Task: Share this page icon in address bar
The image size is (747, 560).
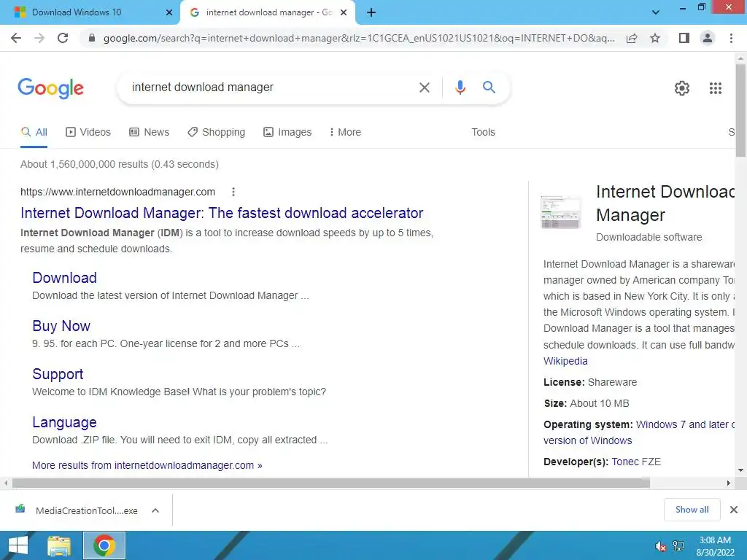Action: [x=632, y=38]
